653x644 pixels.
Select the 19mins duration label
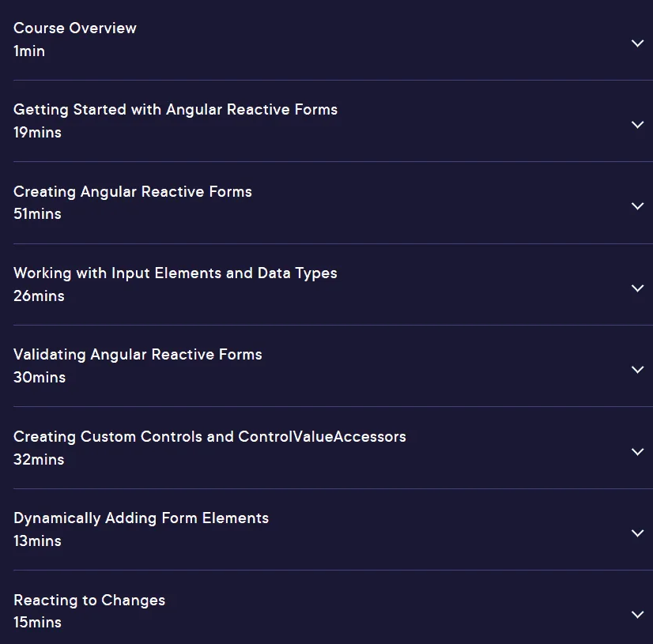click(37, 133)
